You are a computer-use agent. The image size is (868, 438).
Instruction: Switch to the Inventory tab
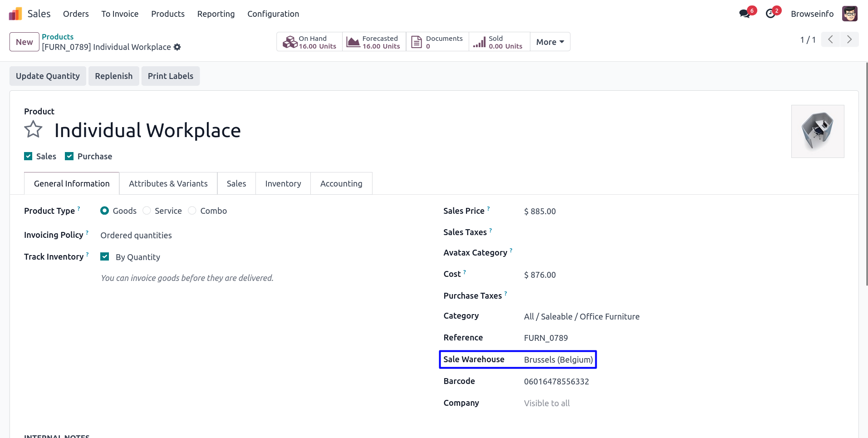[x=283, y=183]
